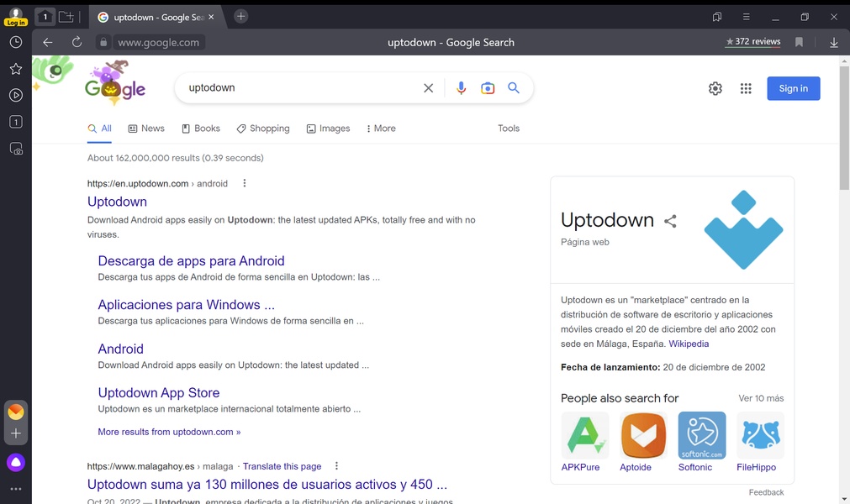Click the Sign in button
This screenshot has width=850, height=504.
coord(793,88)
